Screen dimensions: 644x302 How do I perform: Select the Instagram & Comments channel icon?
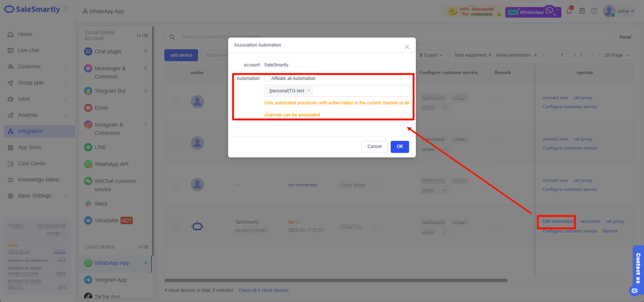[88, 125]
